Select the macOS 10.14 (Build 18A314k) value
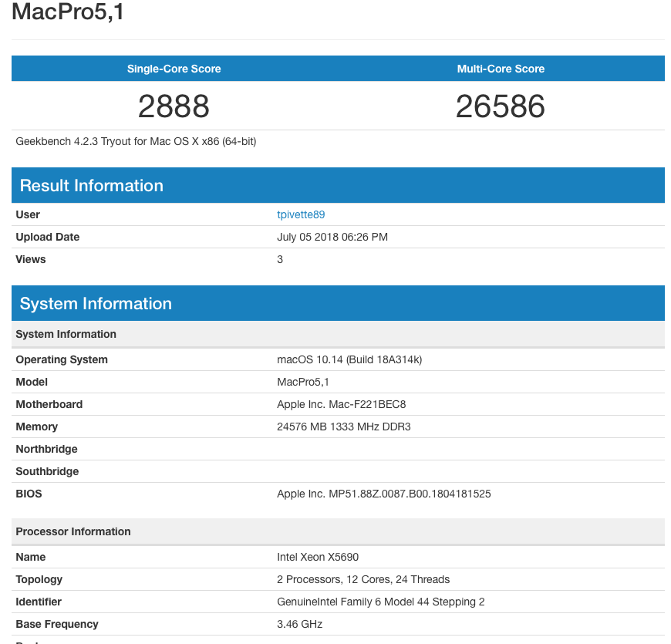The height and width of the screenshot is (644, 671). coord(349,359)
